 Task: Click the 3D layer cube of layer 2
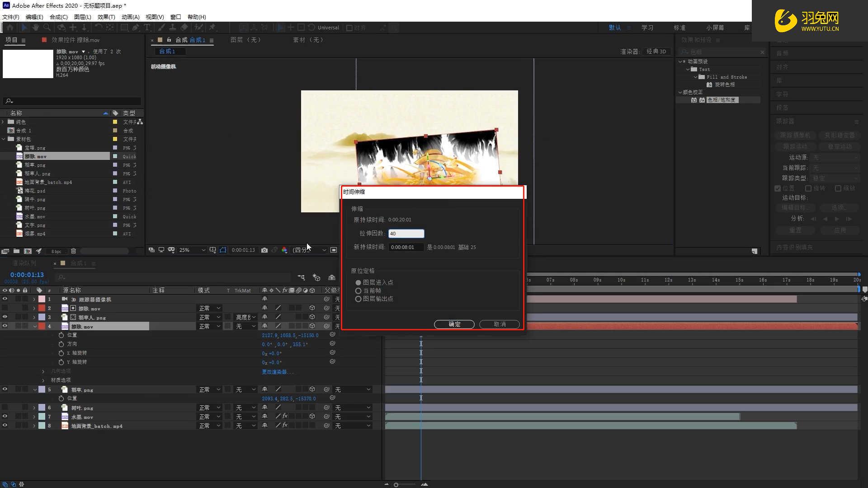312,308
